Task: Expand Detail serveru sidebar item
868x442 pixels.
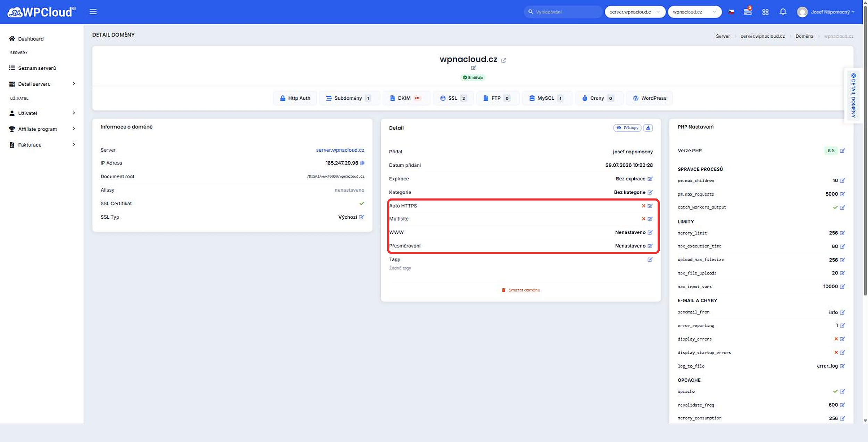Action: coord(42,84)
